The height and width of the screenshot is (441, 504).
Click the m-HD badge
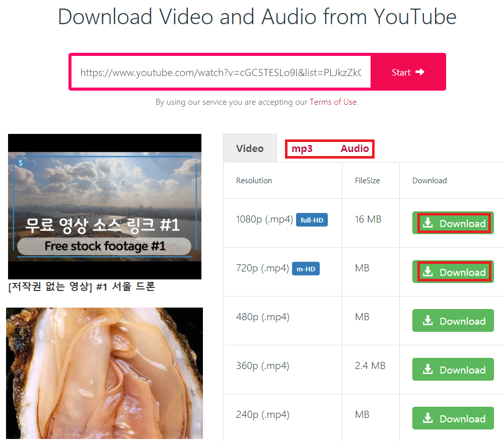(306, 269)
